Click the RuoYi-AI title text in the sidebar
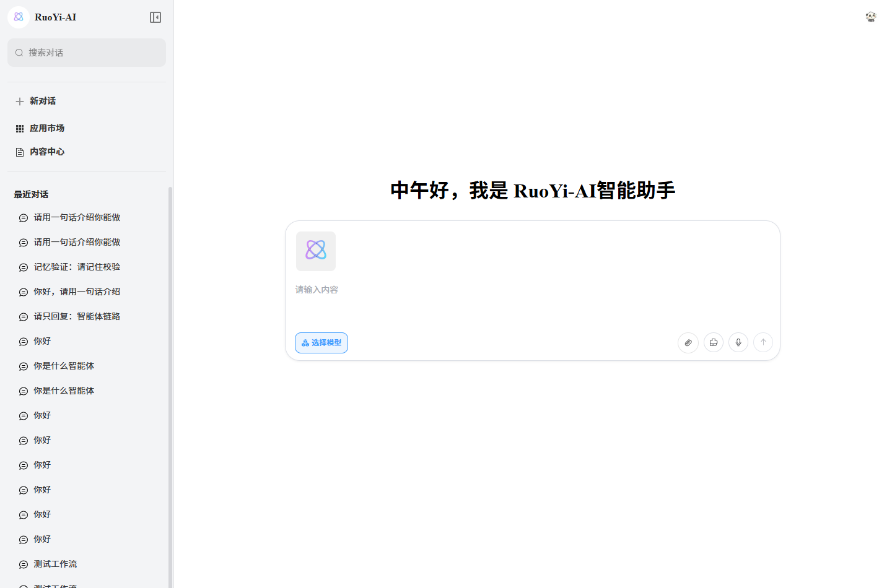Screen dimensions: 892x588 tap(56, 17)
